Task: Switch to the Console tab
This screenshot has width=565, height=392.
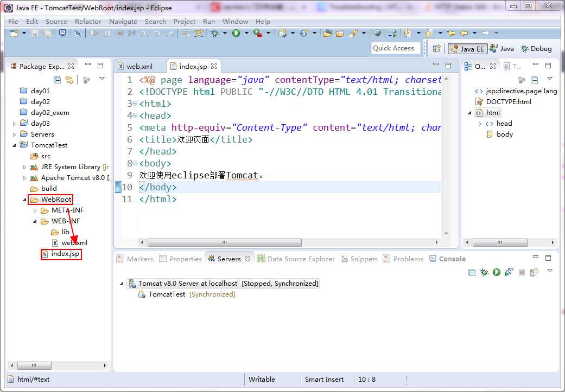Action: 448,259
